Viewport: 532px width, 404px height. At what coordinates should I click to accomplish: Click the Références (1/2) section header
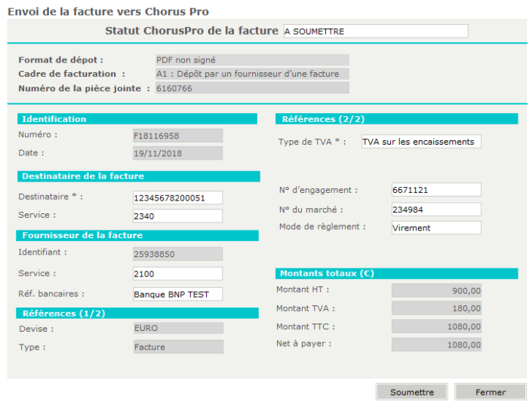pos(137,313)
